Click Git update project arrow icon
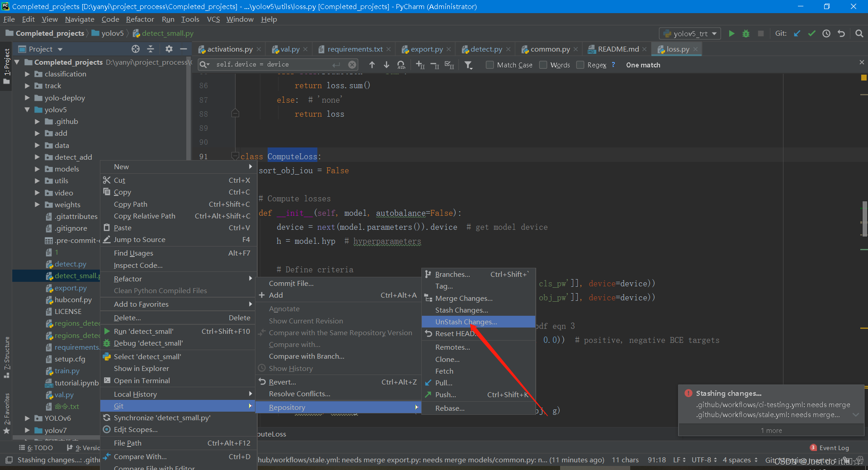Viewport: 868px width, 470px height. tap(797, 33)
